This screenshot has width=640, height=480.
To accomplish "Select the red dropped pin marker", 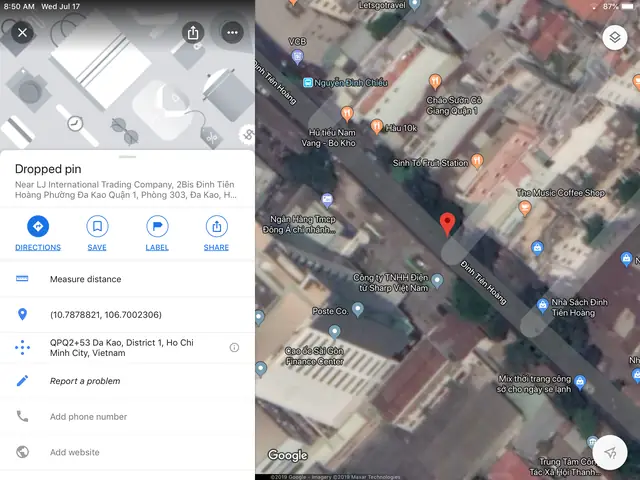I will click(x=447, y=224).
